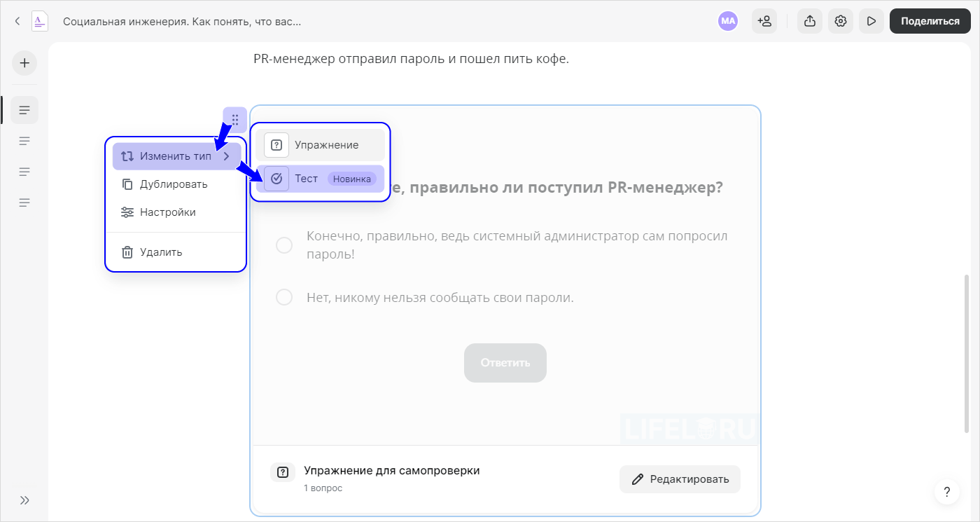Click the export/share arrow icon
The image size is (980, 522).
coord(809,21)
